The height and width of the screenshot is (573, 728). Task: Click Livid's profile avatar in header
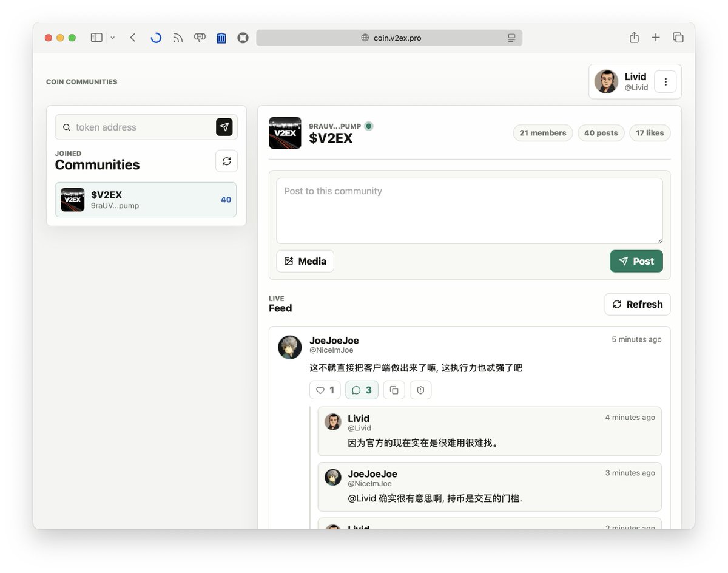coord(606,81)
